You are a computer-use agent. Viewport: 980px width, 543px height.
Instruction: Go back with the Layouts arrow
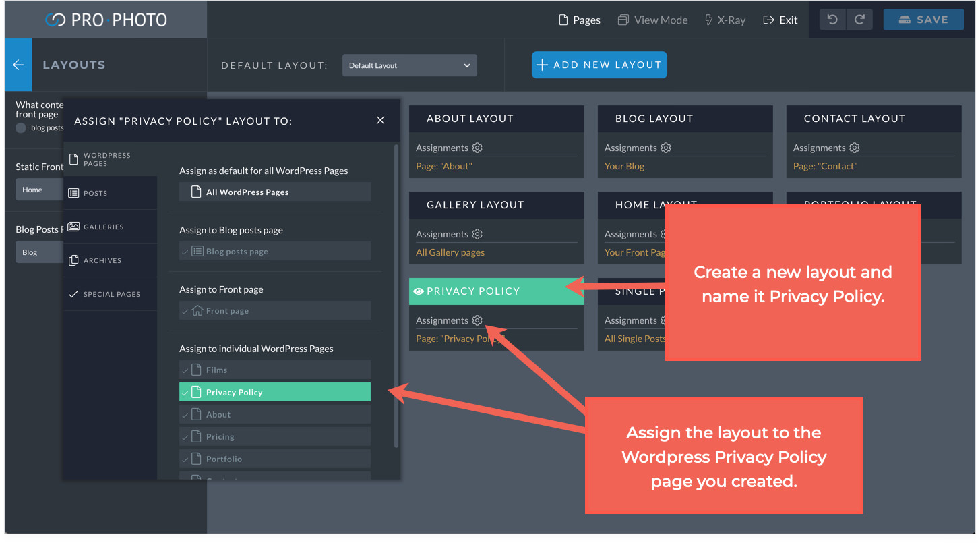click(x=18, y=65)
